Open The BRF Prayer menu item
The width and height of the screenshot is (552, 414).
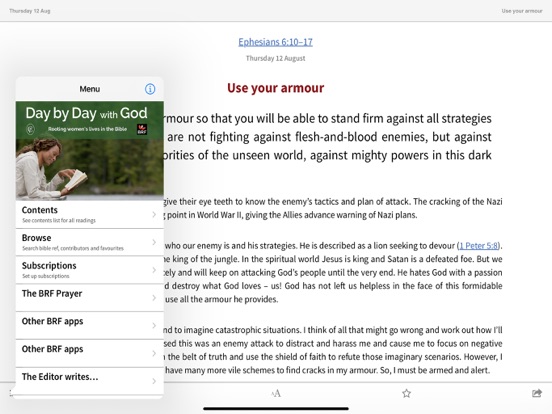pos(90,298)
